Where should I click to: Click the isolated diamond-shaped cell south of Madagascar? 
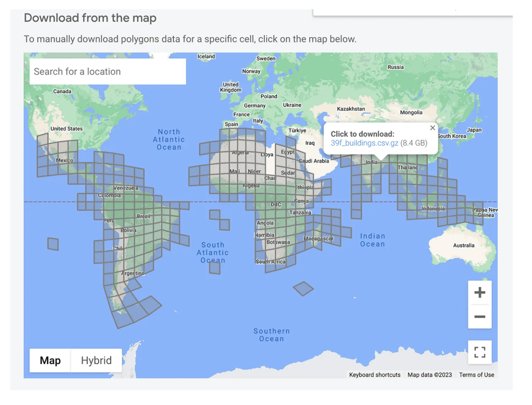pos(303,288)
